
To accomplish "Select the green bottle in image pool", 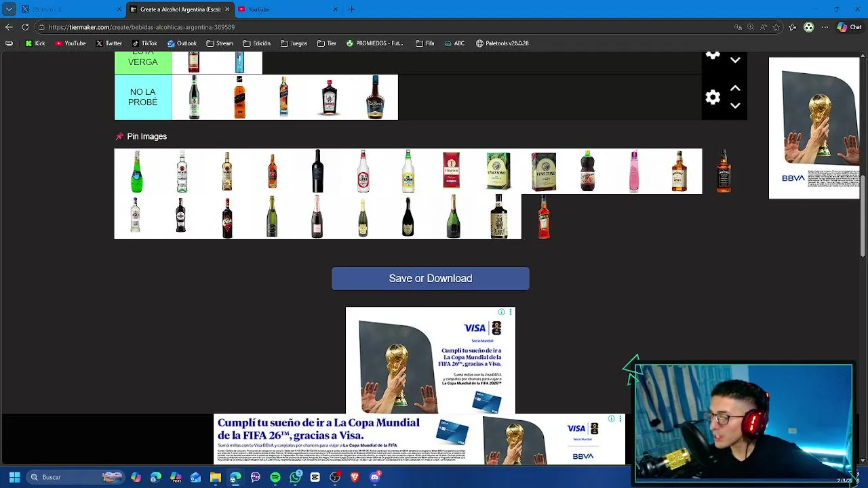I will tap(137, 171).
